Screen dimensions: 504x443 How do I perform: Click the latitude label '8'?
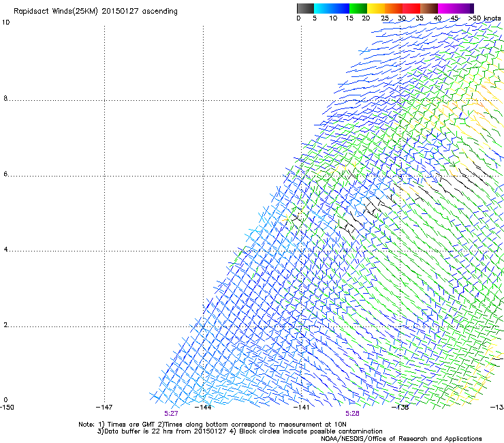[5, 98]
